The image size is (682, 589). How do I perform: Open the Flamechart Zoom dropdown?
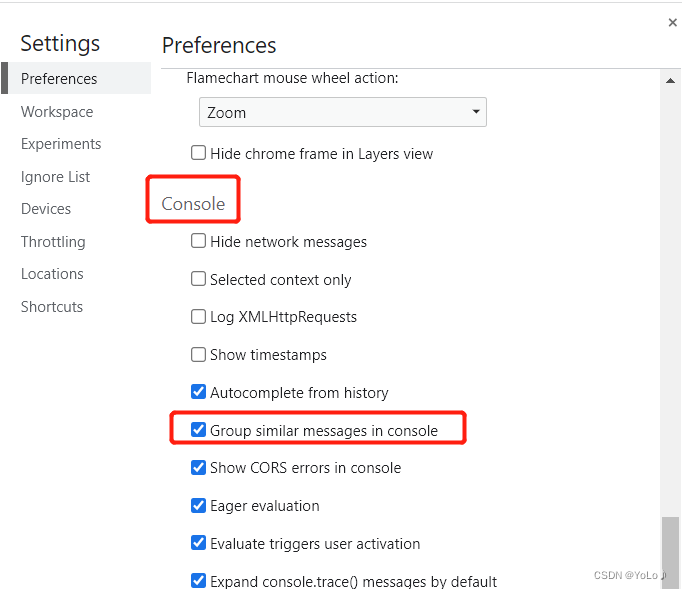[342, 112]
